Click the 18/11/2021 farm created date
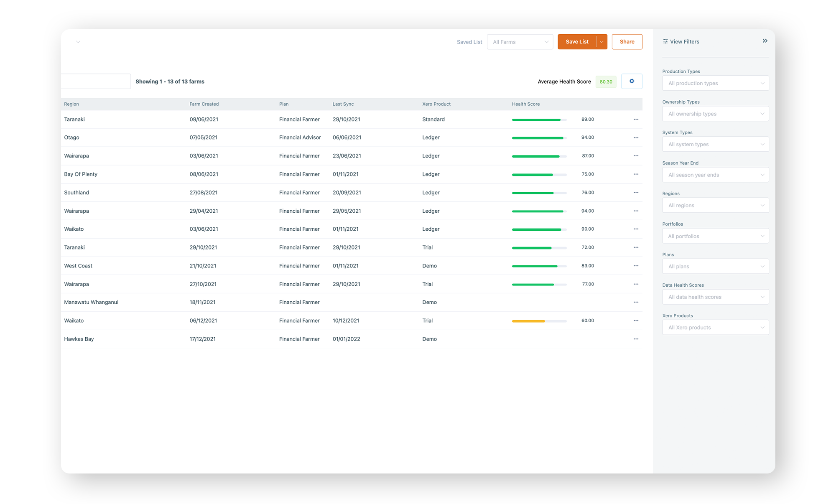Viewport: 836px width, 504px height. pos(203,302)
